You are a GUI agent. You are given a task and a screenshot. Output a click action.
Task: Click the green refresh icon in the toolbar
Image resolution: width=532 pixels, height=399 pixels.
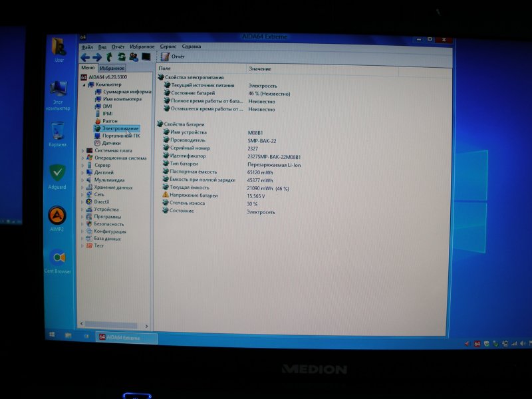122,57
